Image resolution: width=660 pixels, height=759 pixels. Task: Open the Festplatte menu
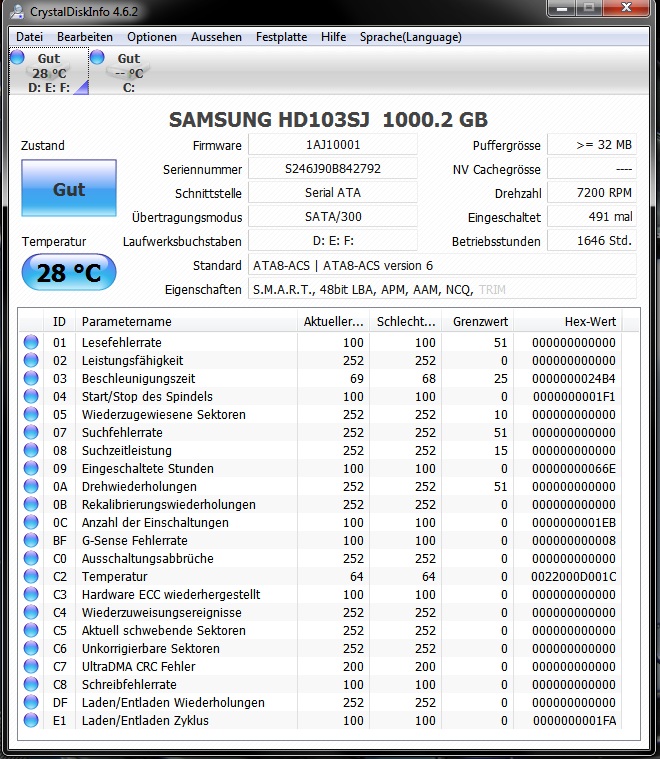tap(281, 37)
